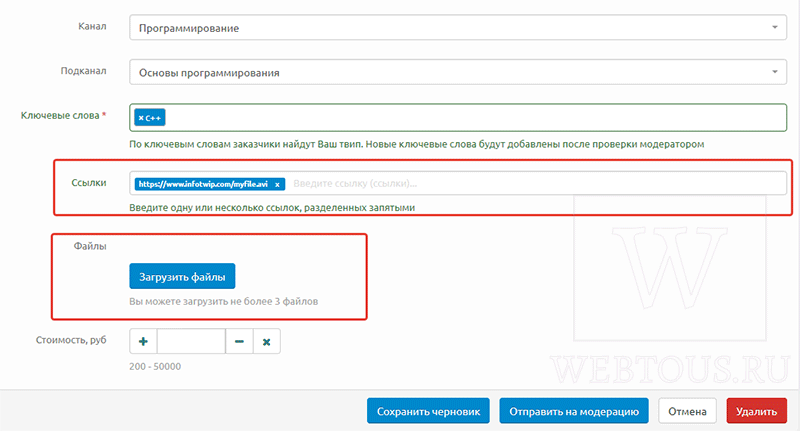The width and height of the screenshot is (800, 431).
Task: Open the Подканал dropdown showing Основы программирования
Action: point(458,72)
